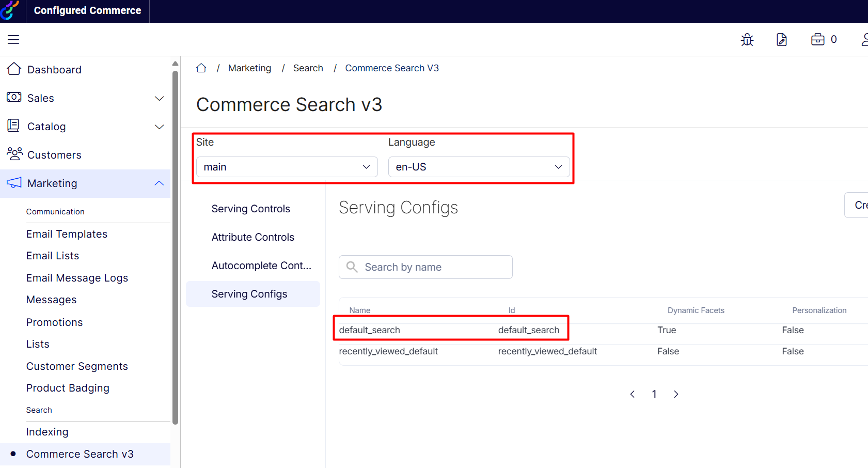Click the Name column header
The image size is (868, 468).
(x=360, y=310)
